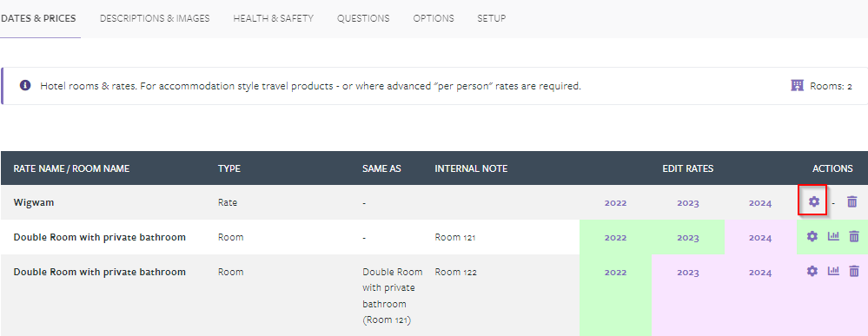
Task: Delete Room 121 with trash icon
Action: click(854, 237)
